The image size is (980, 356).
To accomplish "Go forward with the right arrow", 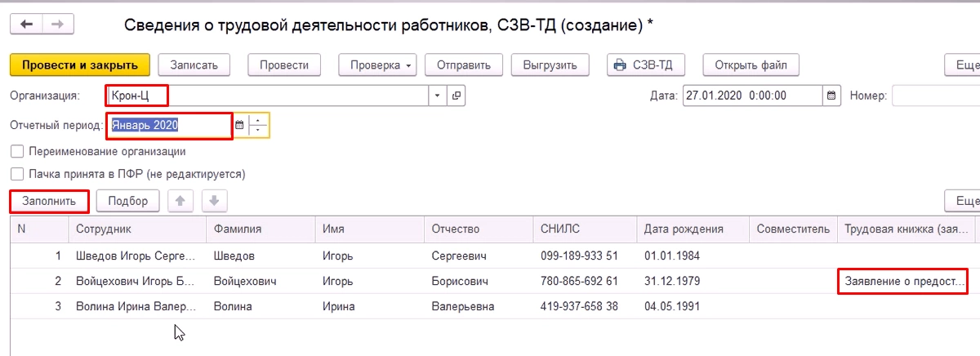I will pyautogui.click(x=57, y=24).
